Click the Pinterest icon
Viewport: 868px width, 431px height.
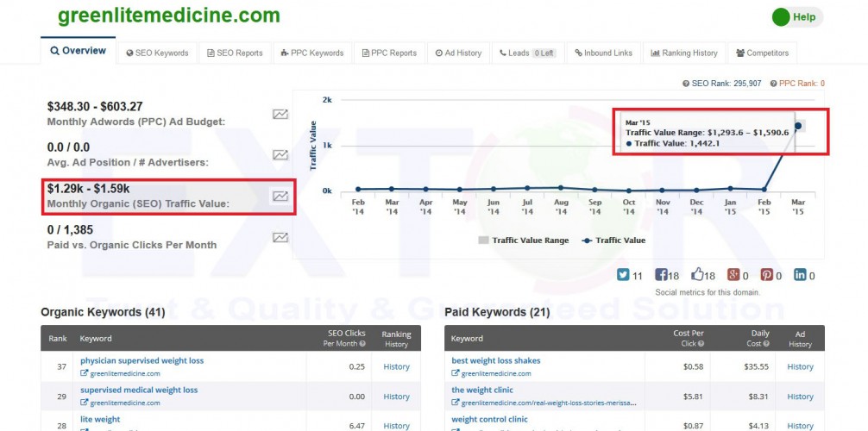pyautogui.click(x=766, y=276)
